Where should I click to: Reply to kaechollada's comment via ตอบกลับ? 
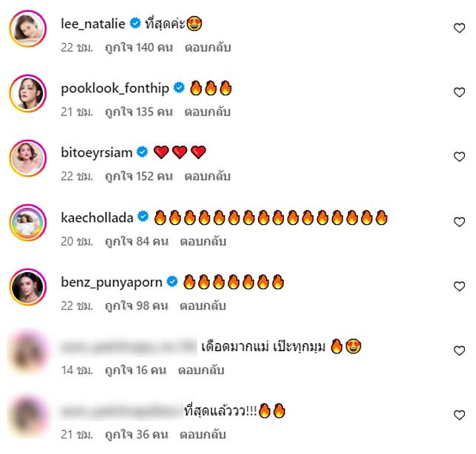[x=203, y=242]
